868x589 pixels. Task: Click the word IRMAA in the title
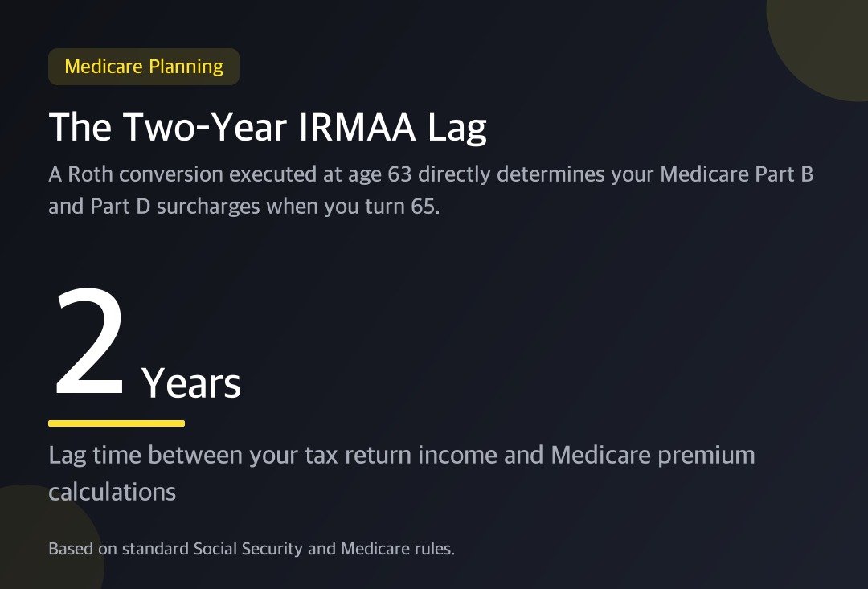point(357,127)
